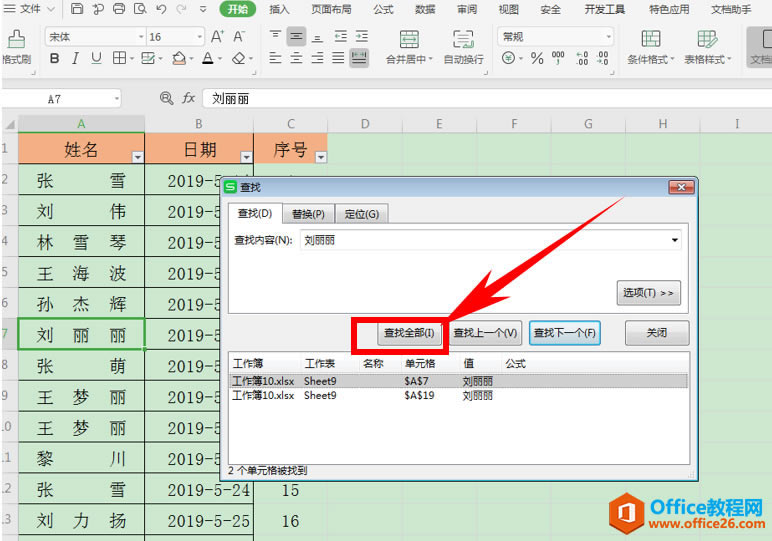Click the eraser clear formatting icon
Image resolution: width=772 pixels, height=541 pixels.
coord(238,59)
